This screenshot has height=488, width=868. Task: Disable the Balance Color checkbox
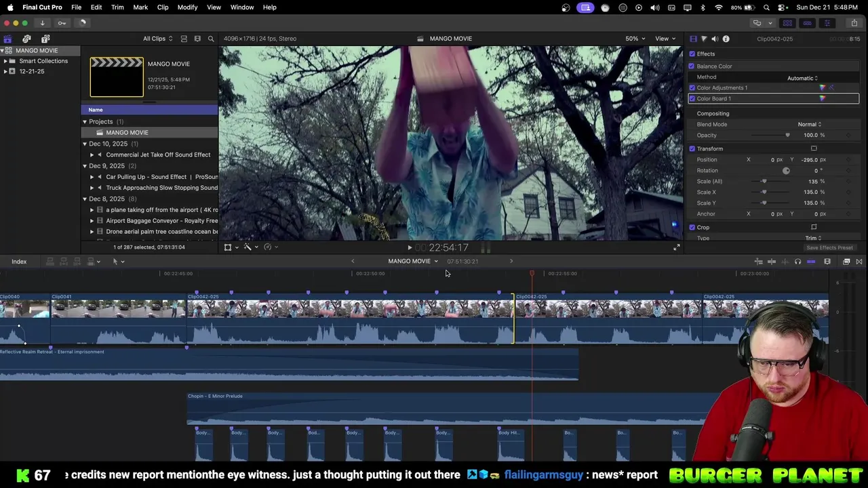(692, 66)
